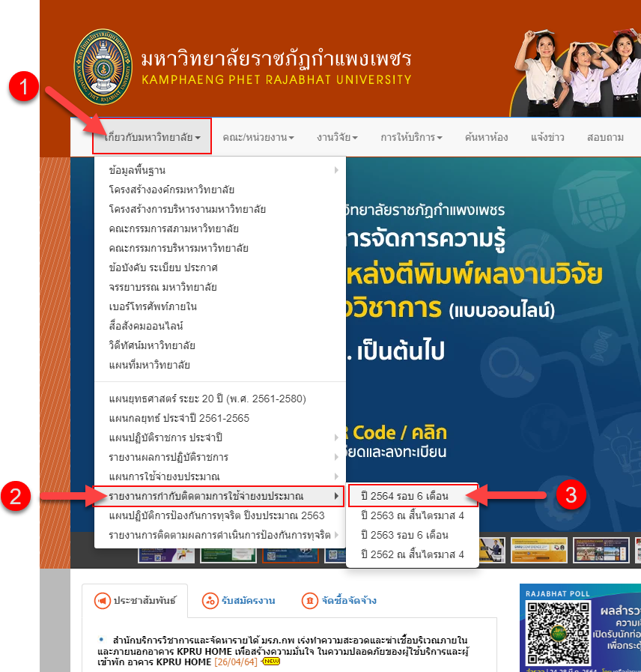The height and width of the screenshot is (672, 641).
Task: Select แผนยุทธศาสตร์ ระยะ 20 ปี (พ.ศ. 2561-2580)
Action: coord(220,399)
